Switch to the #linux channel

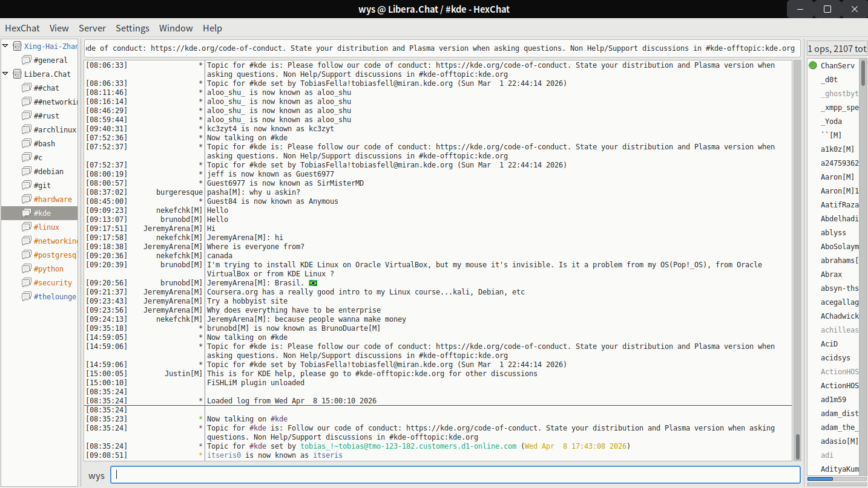click(47, 227)
